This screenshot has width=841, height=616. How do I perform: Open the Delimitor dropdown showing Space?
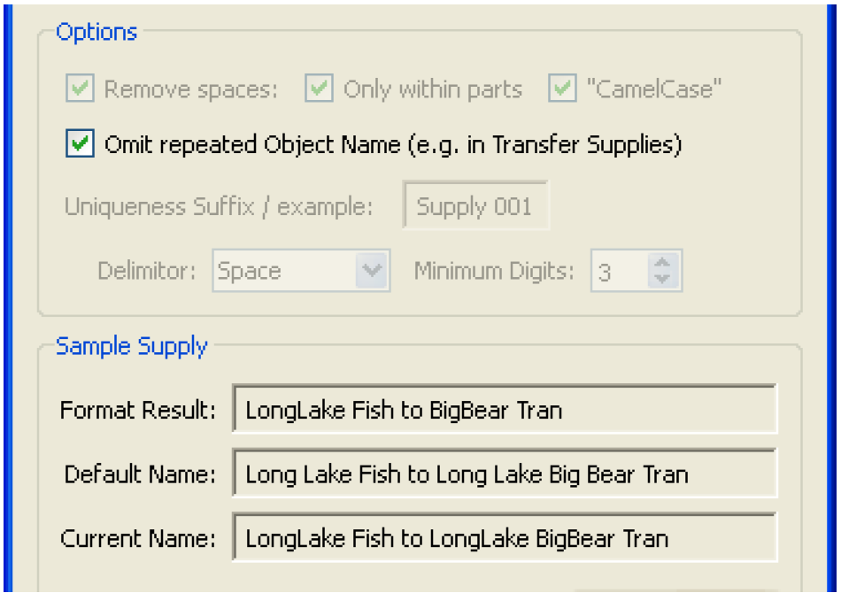click(x=373, y=272)
